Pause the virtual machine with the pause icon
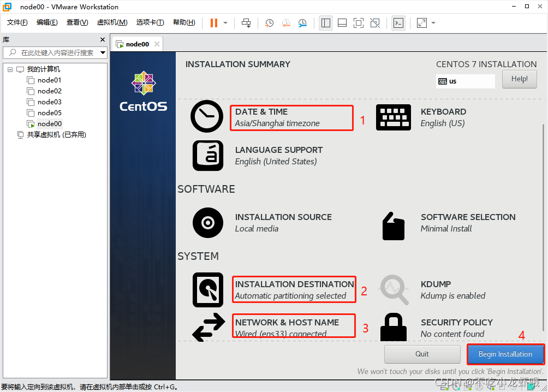This screenshot has width=548, height=392. [213, 23]
